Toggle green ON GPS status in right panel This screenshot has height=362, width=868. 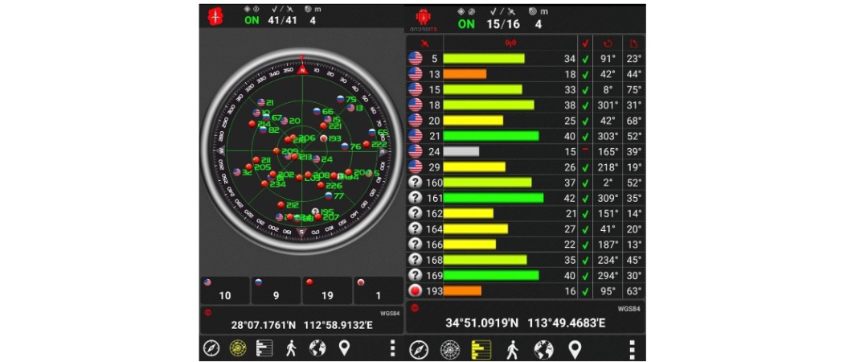tap(466, 24)
